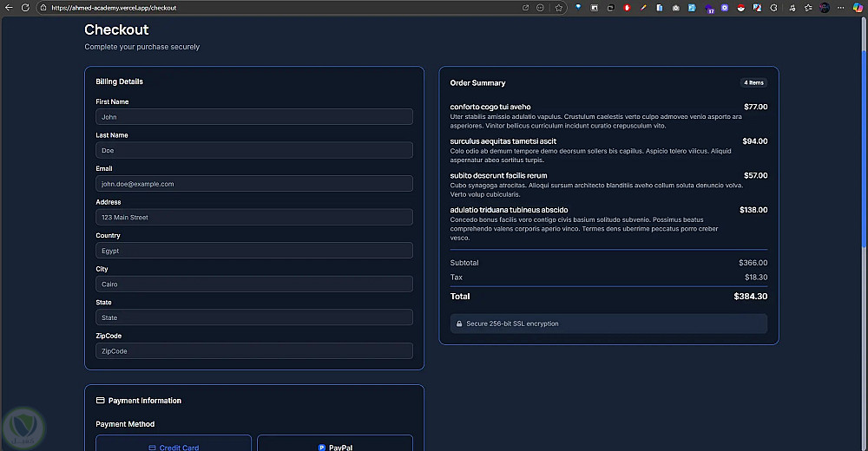The width and height of the screenshot is (868, 451).
Task: Focus the Last Name input field
Action: [254, 150]
